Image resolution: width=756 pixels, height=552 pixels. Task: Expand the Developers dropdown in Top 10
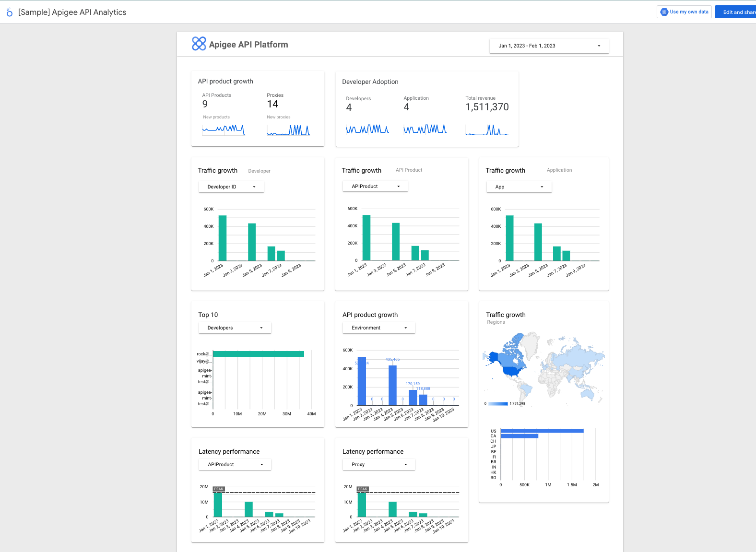(235, 328)
